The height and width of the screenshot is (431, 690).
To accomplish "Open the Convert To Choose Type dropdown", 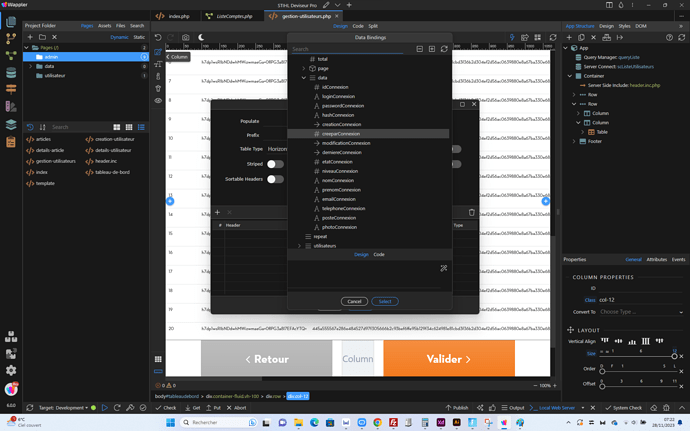I will click(x=641, y=312).
